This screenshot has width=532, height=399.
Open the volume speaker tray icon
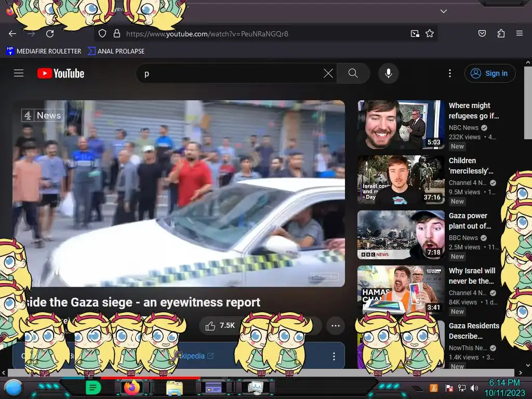[x=474, y=388]
